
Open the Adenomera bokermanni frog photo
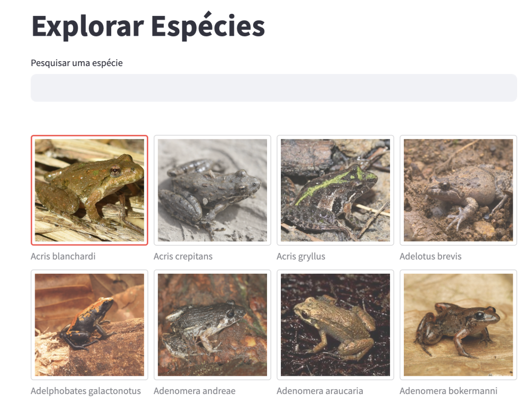pos(458,325)
